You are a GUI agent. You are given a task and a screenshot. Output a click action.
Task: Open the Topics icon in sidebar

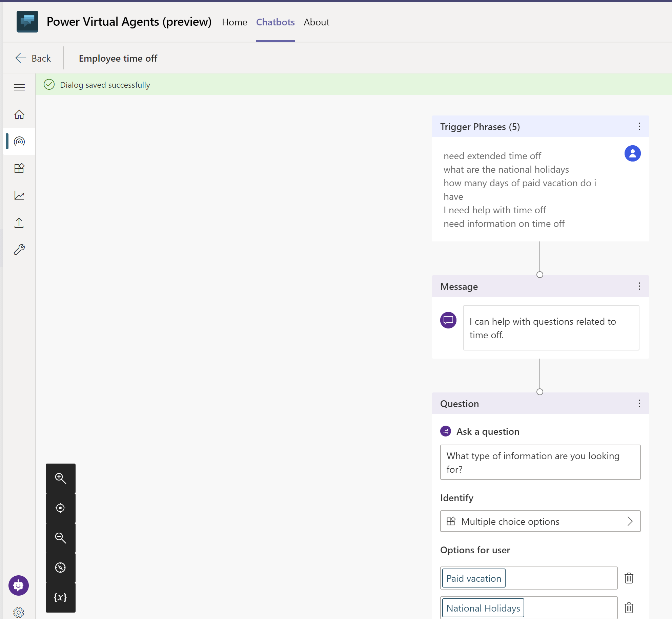[x=19, y=141]
